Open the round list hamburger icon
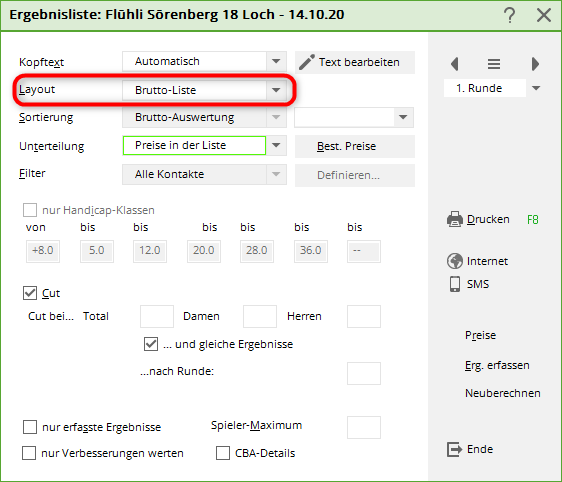This screenshot has width=562, height=482. pyautogui.click(x=494, y=64)
